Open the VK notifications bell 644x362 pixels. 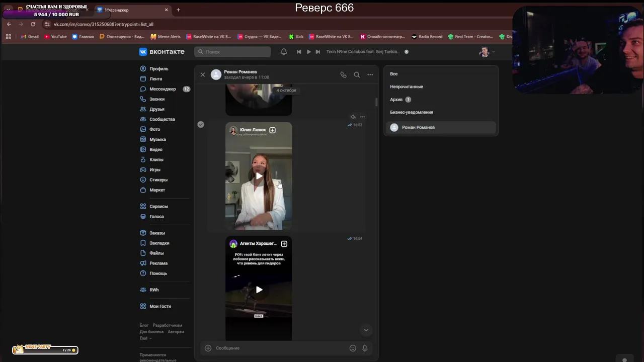[284, 52]
